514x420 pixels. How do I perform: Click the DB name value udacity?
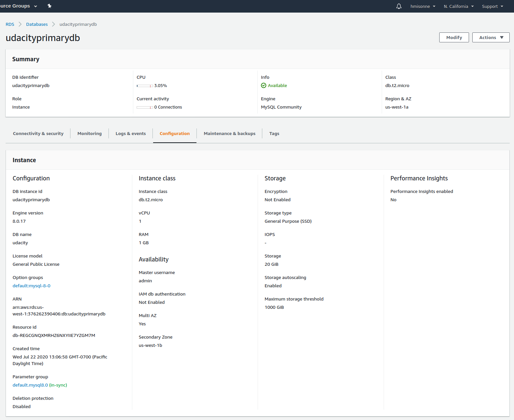[20, 243]
